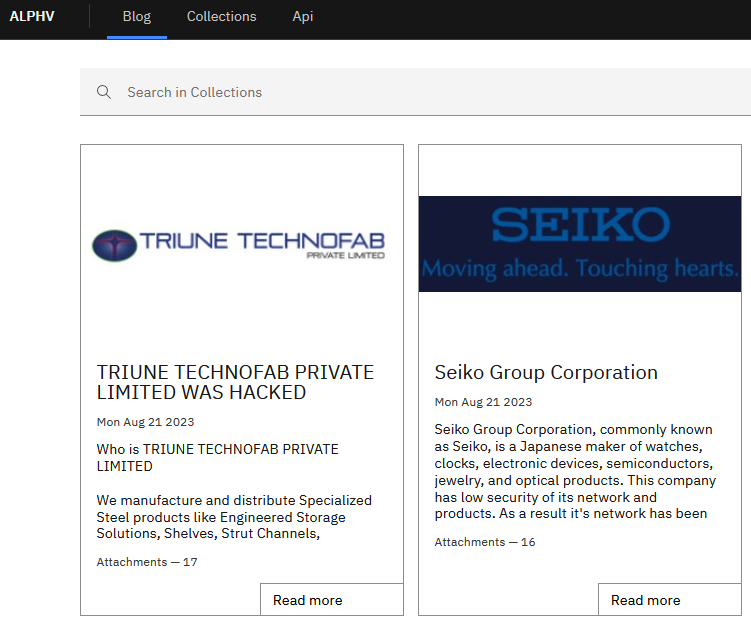Click the Seiko post date Mon Aug 21 2023

(483, 402)
